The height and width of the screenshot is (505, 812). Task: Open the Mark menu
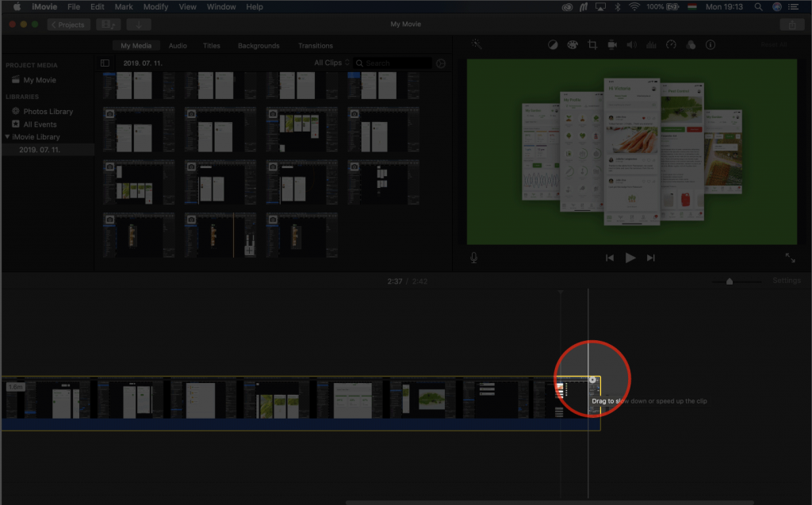click(x=123, y=6)
